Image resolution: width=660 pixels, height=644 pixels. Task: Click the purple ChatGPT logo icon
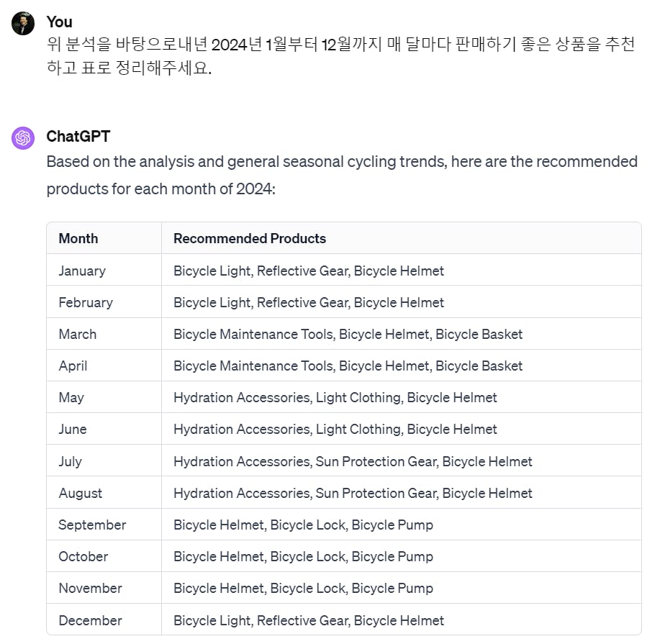(x=23, y=137)
